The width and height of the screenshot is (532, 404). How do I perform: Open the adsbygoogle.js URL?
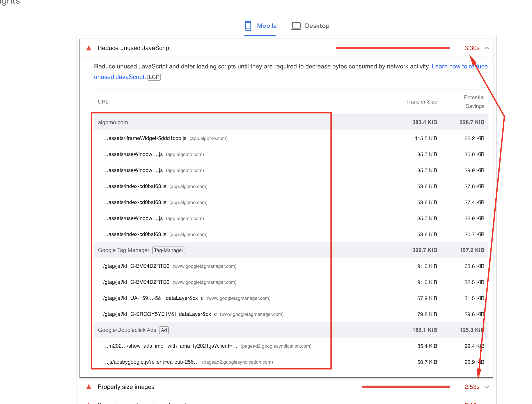(151, 362)
